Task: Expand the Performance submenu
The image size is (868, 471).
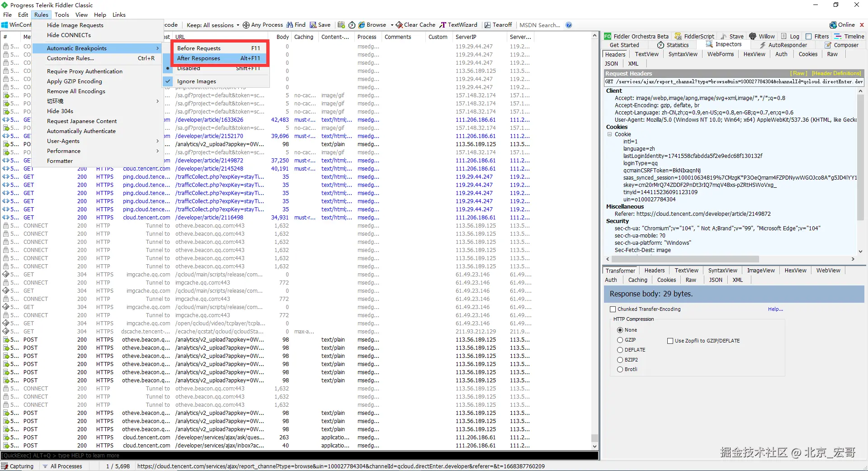Action: 98,151
